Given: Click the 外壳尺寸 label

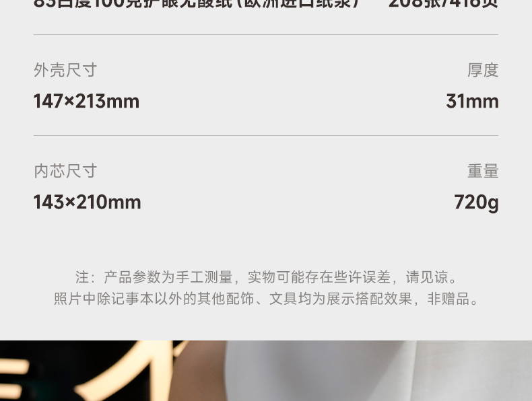Looking at the screenshot, I should 65,70.
